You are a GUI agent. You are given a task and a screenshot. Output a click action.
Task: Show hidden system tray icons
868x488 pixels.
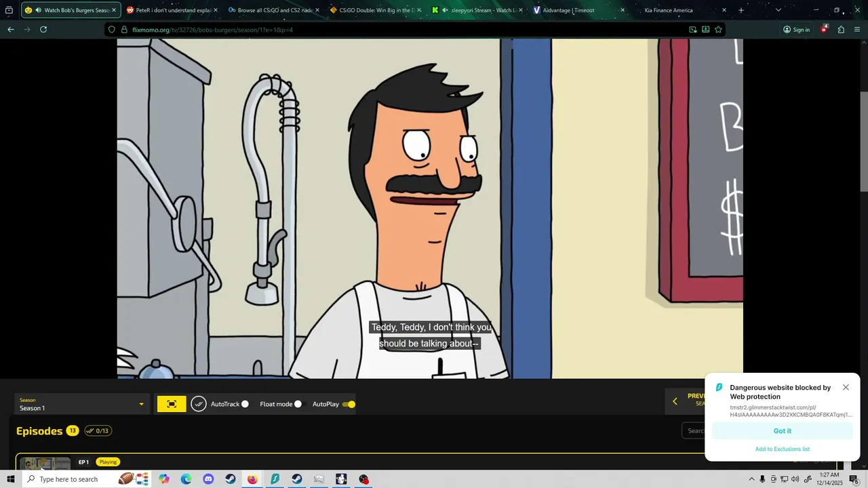click(751, 479)
